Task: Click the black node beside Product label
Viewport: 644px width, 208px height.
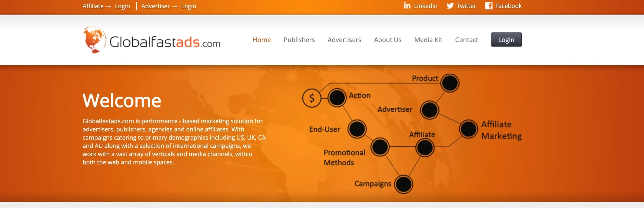Action: click(x=450, y=83)
